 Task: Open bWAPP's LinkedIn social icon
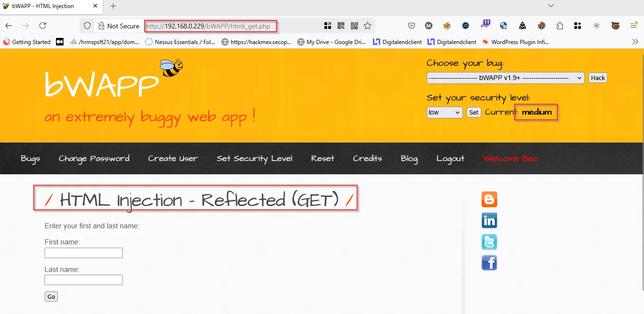point(489,220)
